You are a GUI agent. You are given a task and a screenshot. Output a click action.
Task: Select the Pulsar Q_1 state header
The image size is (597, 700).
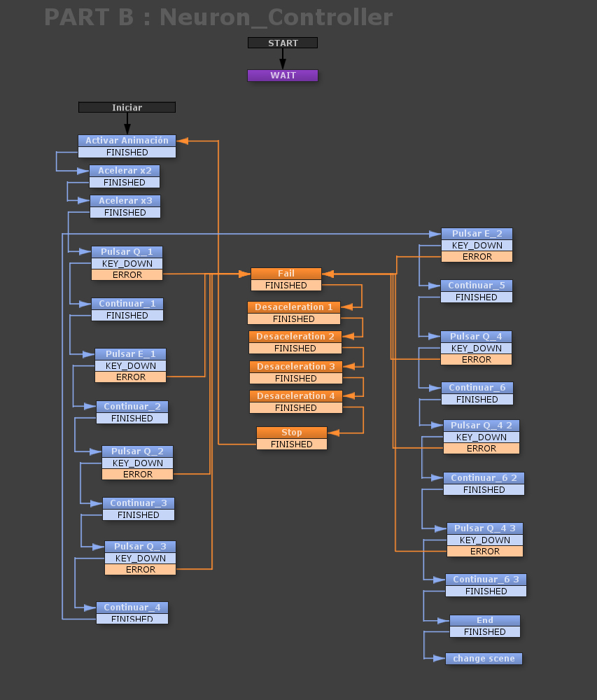(127, 252)
